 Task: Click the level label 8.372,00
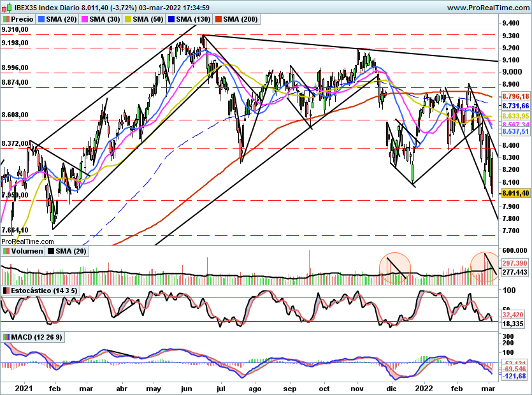pos(15,144)
